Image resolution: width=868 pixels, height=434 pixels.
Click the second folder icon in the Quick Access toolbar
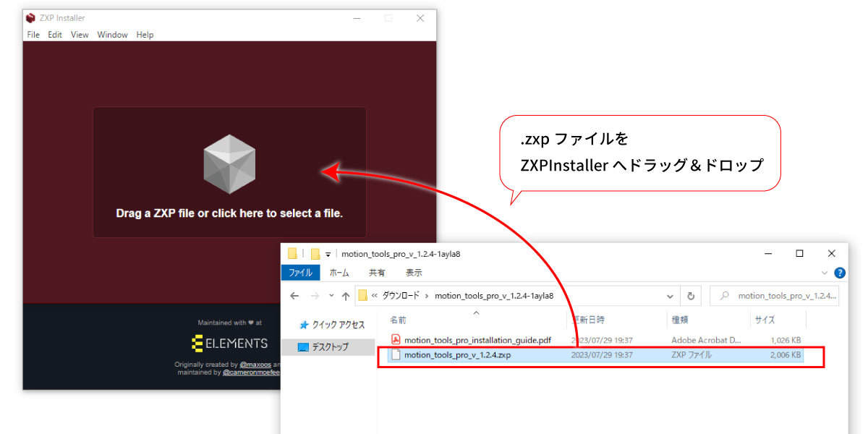click(x=315, y=253)
